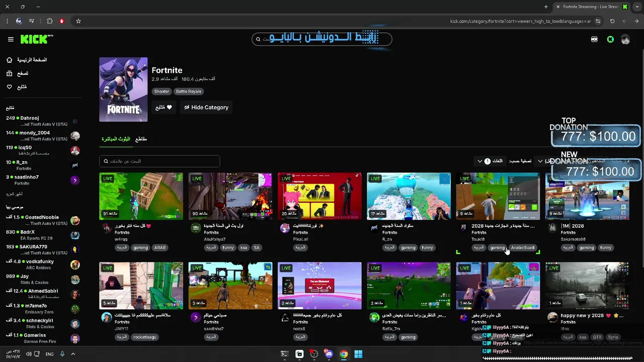Click the clips/theater icon in Kick header

[594, 39]
